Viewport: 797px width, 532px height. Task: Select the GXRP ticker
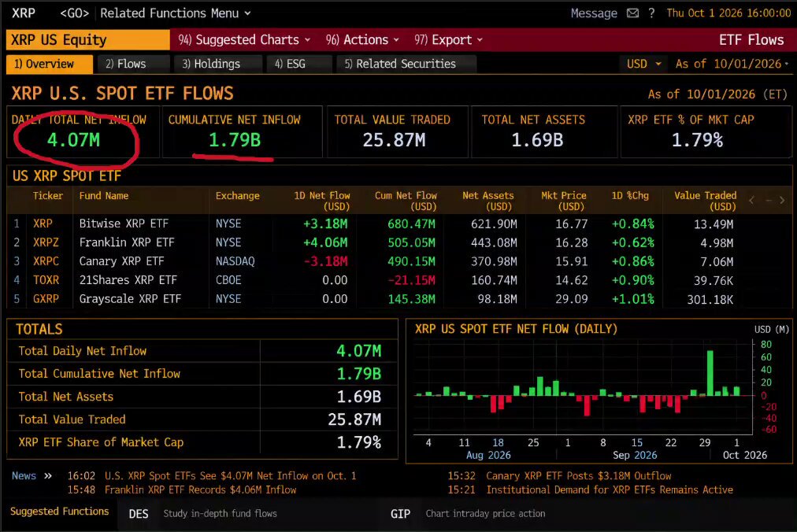click(x=46, y=299)
